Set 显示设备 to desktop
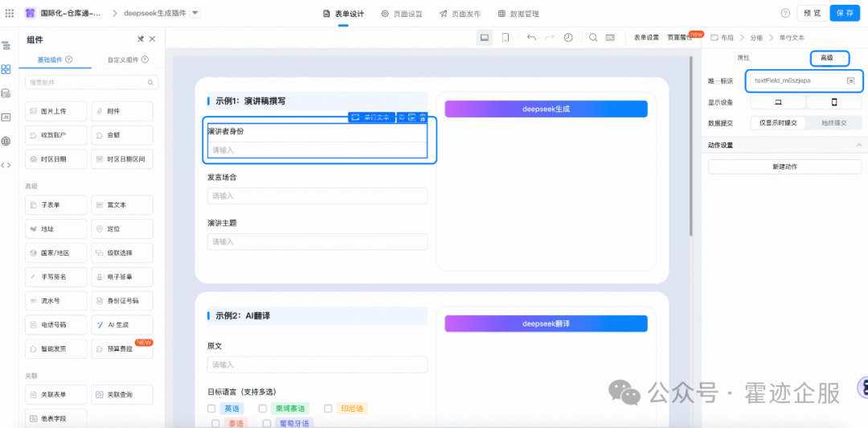Viewport: 868px width, 428px height. coord(778,102)
